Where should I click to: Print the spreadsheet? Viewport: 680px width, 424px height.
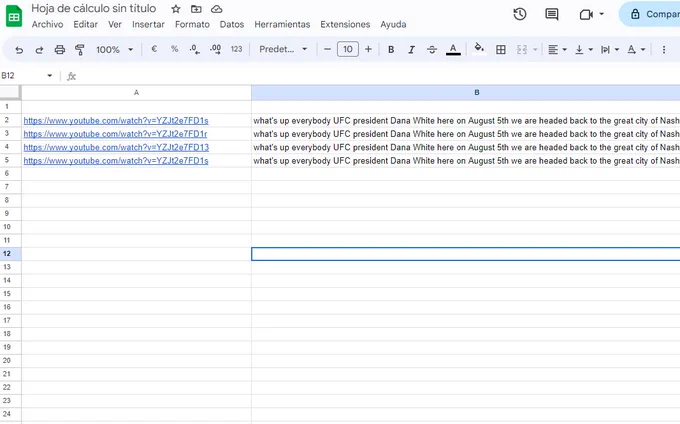(59, 49)
